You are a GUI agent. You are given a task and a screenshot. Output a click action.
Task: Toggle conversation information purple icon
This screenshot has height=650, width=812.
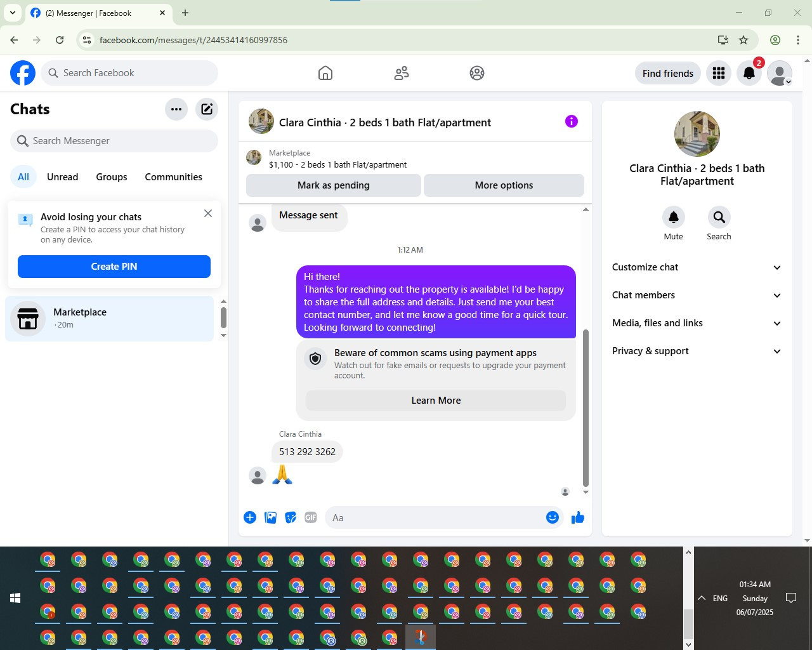pos(572,121)
